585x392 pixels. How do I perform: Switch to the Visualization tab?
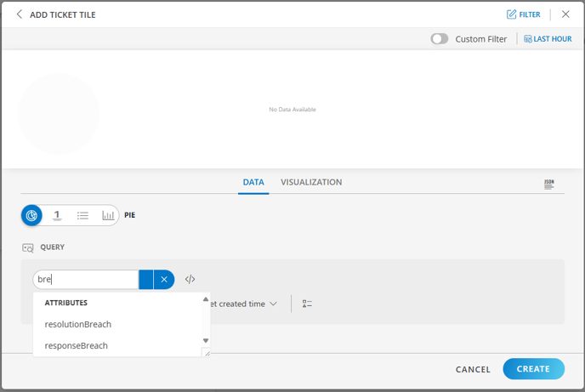tap(311, 182)
